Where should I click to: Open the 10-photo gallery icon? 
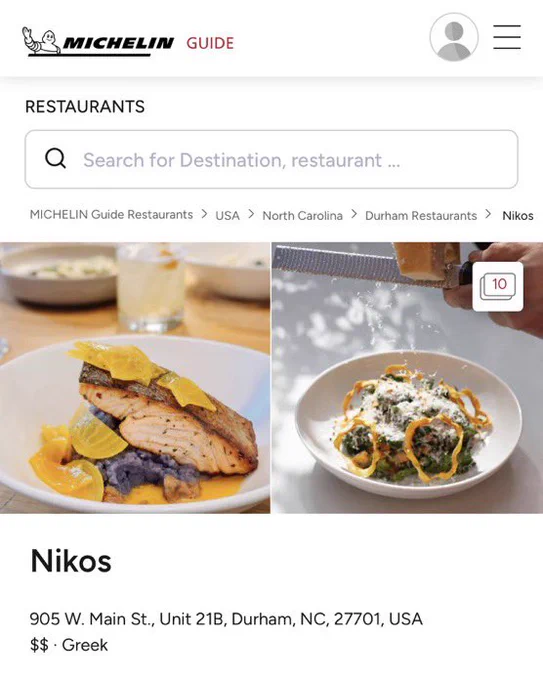pyautogui.click(x=498, y=286)
